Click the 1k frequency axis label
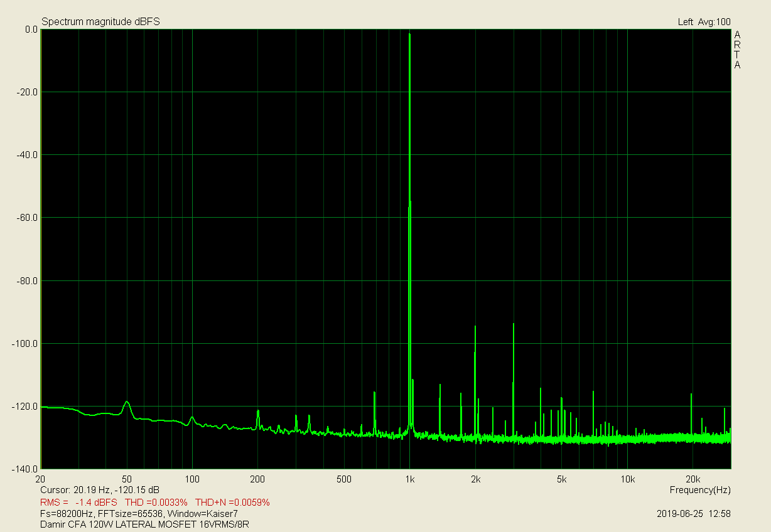The image size is (771, 532). click(x=410, y=479)
